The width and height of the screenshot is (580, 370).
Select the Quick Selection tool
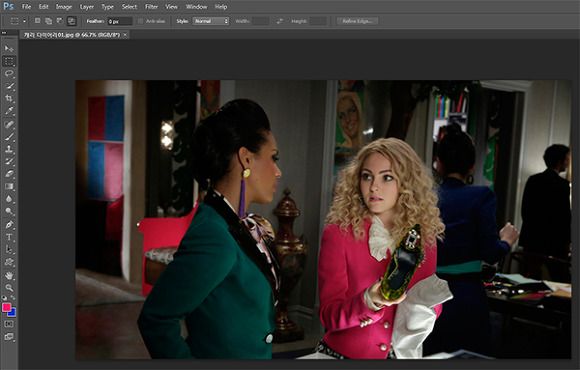[x=9, y=86]
